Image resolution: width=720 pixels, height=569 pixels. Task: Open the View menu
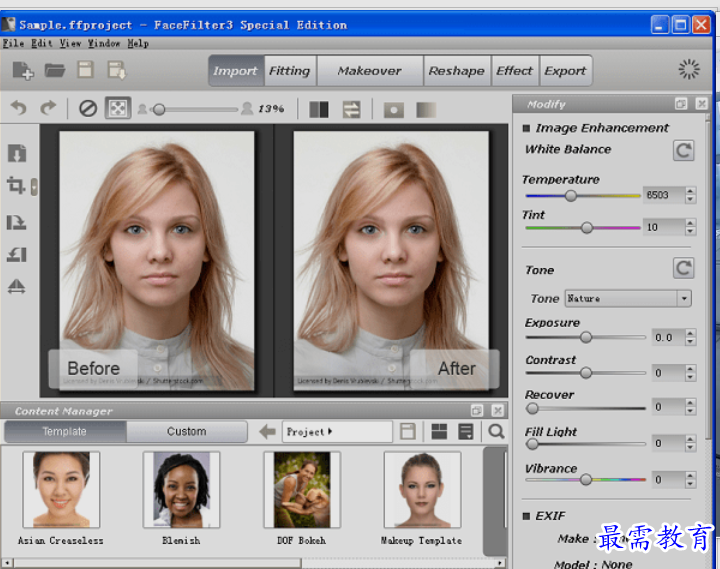(70, 43)
